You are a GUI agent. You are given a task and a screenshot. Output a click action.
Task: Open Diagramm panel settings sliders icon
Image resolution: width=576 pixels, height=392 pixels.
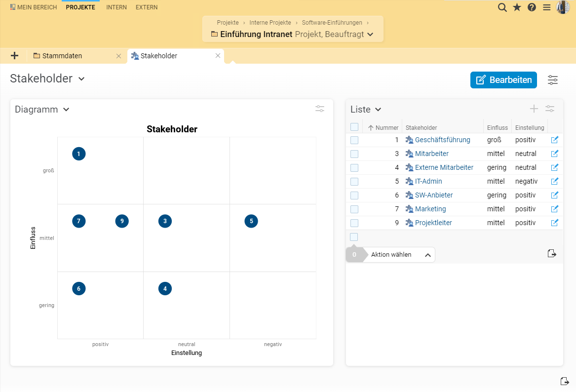320,109
